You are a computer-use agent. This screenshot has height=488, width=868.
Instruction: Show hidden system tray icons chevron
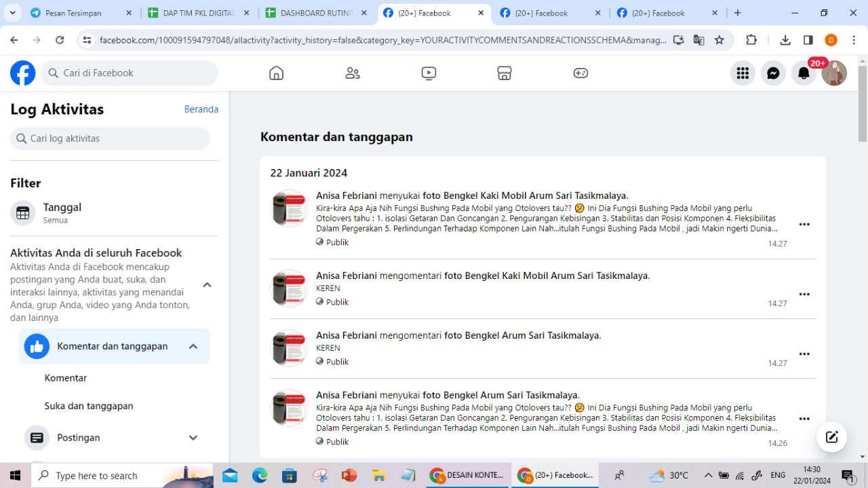coord(708,475)
